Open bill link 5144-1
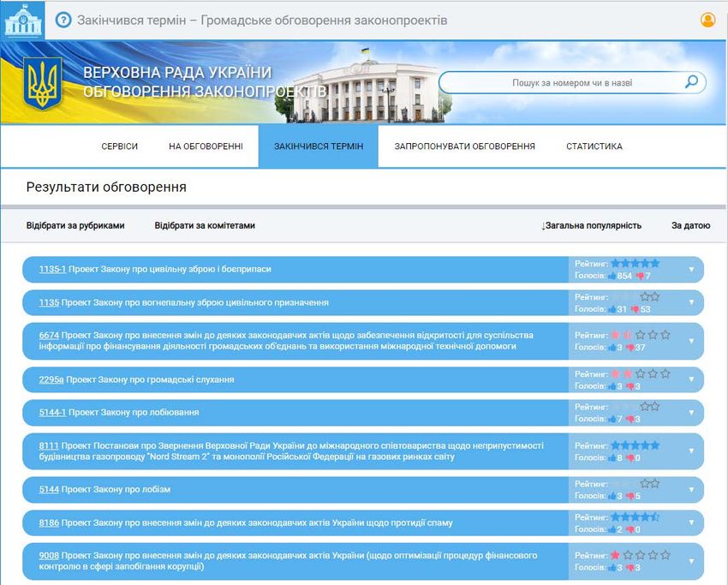 52,412
